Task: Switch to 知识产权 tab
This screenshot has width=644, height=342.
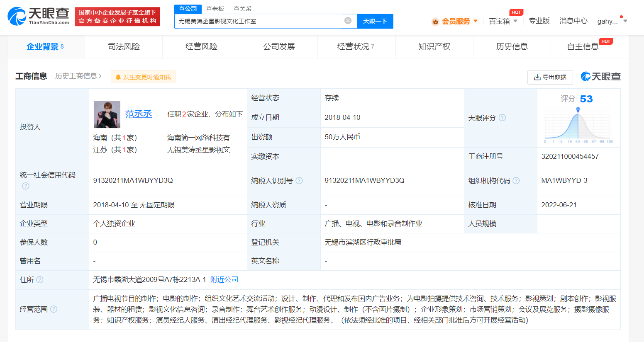Action: 434,47
